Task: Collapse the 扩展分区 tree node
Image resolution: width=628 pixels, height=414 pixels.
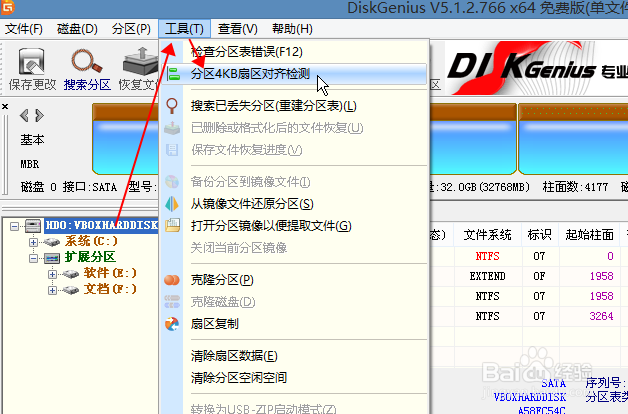Action: pos(34,258)
